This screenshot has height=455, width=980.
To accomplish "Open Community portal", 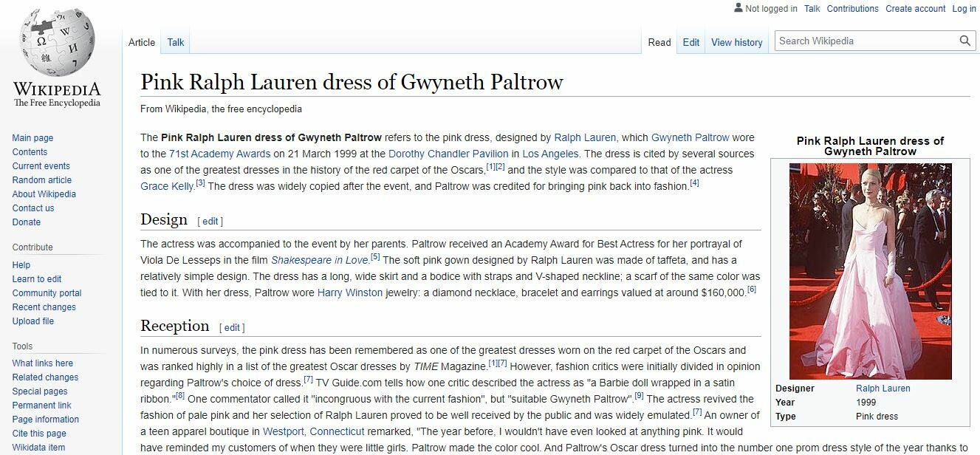I will click(x=47, y=293).
